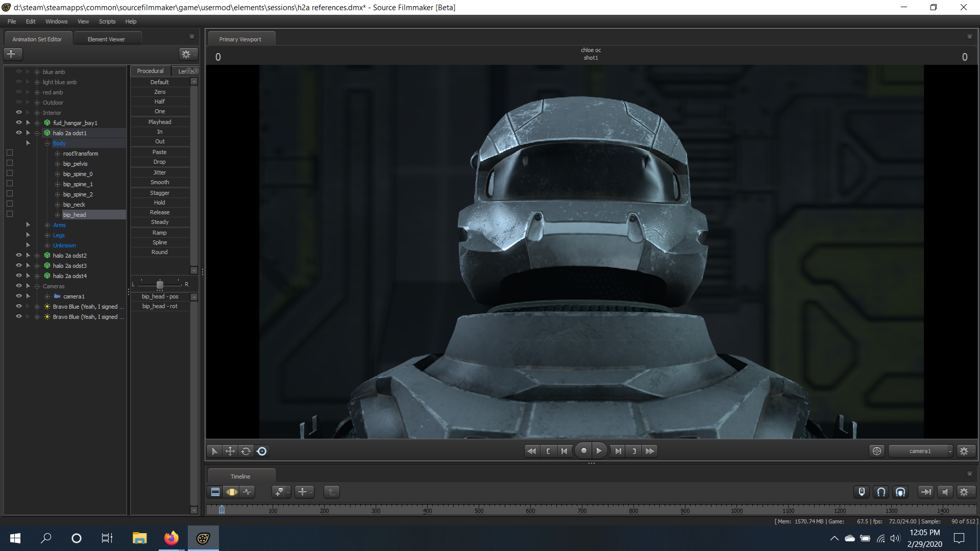The width and height of the screenshot is (980, 551).
Task: Apply the Jitter procedural preset
Action: click(160, 172)
